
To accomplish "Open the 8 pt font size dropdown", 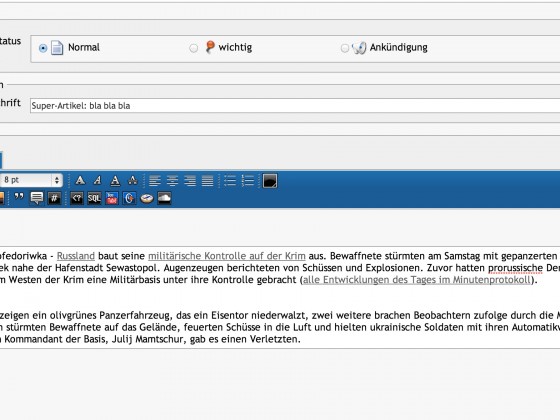I will point(31,180).
